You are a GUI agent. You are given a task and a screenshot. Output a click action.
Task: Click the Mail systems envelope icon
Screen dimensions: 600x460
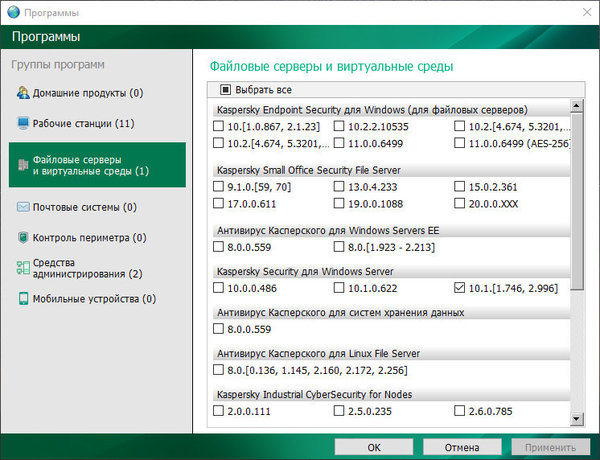(23, 207)
